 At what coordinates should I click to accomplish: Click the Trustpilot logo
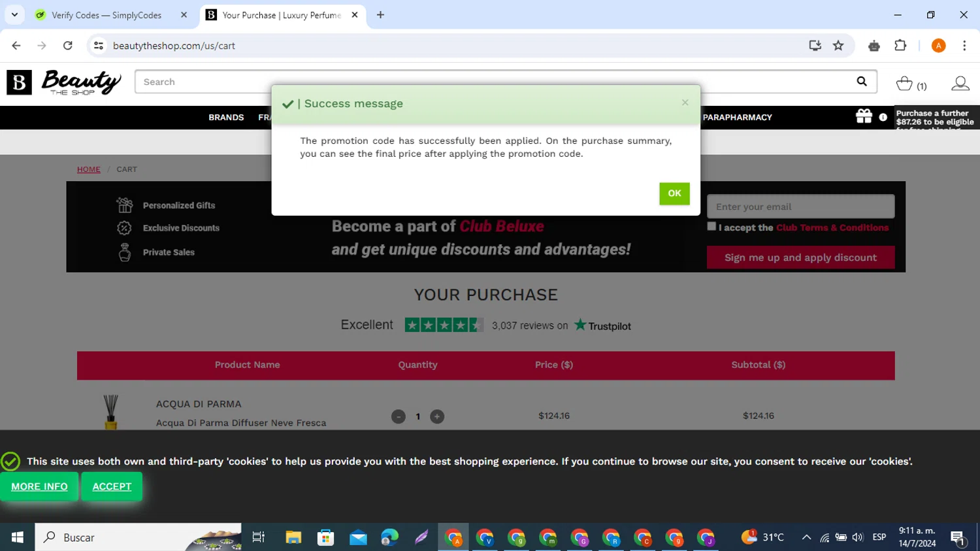coord(602,326)
